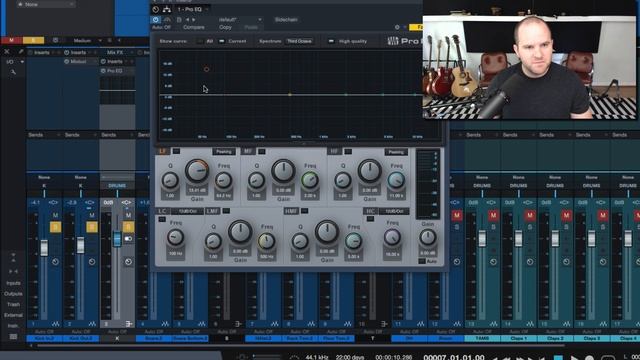Open the I/O dropdown in mixer sidebar
Screen dimensions: 640x360
pyautogui.click(x=15, y=62)
